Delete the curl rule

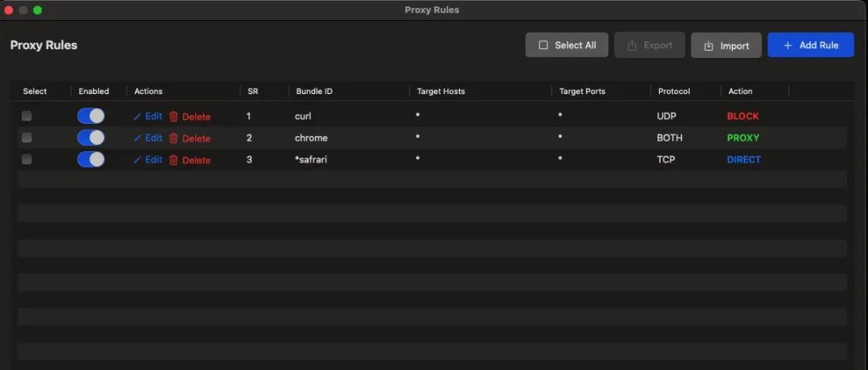point(190,117)
